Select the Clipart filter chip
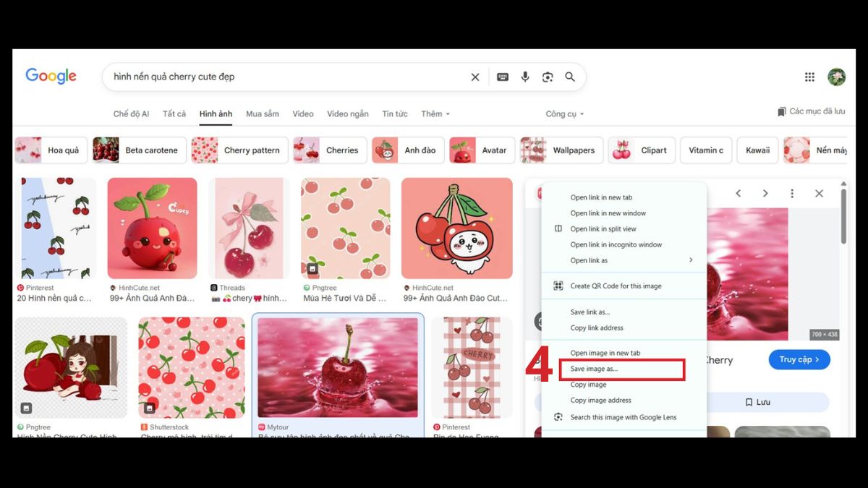The image size is (868, 488). click(x=642, y=150)
